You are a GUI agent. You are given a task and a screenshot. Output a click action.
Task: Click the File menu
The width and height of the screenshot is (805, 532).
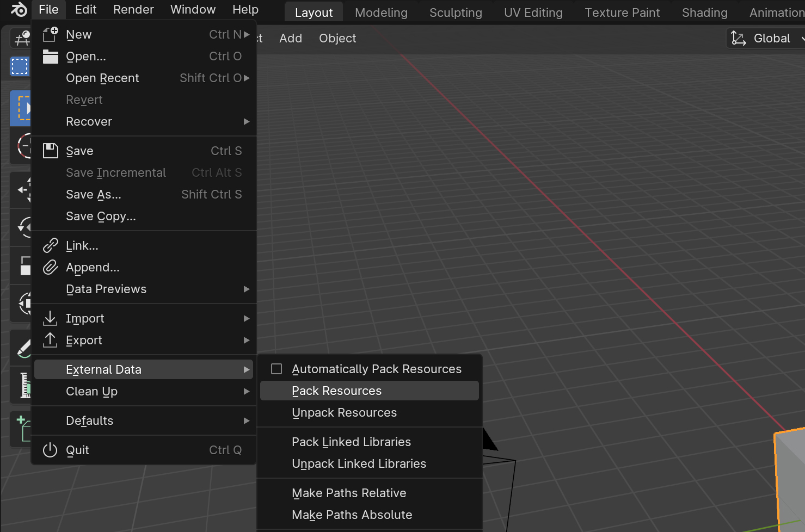(x=48, y=9)
